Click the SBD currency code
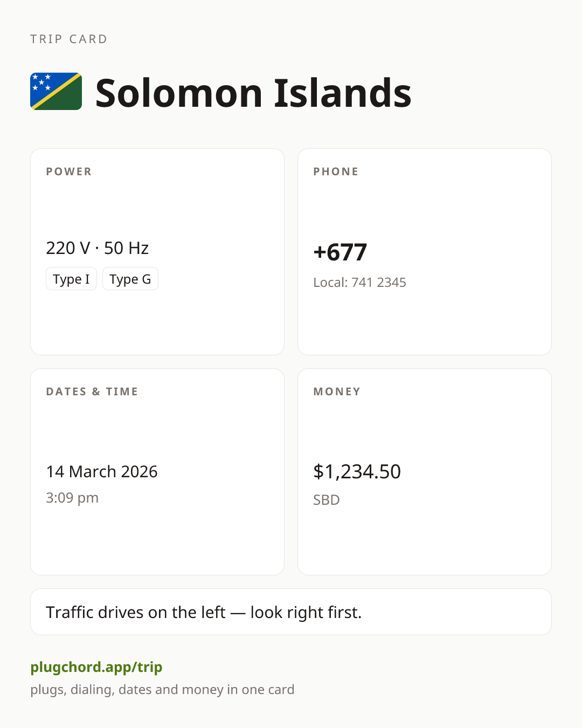This screenshot has width=582, height=728. (x=327, y=500)
